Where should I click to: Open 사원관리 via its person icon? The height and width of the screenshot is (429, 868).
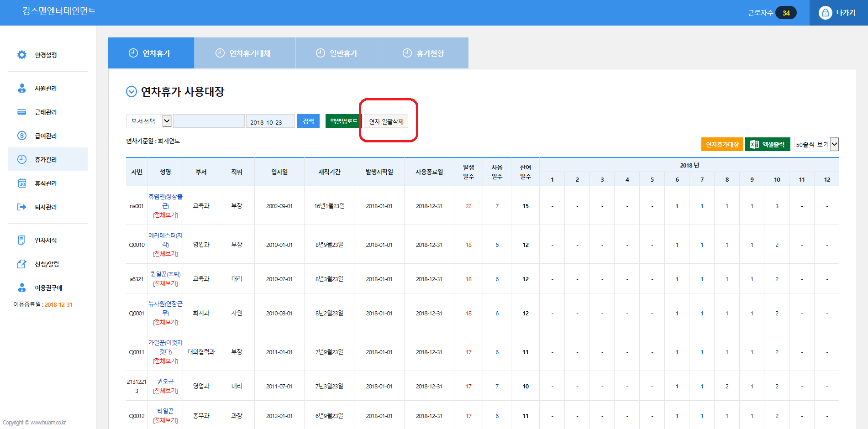[x=21, y=88]
